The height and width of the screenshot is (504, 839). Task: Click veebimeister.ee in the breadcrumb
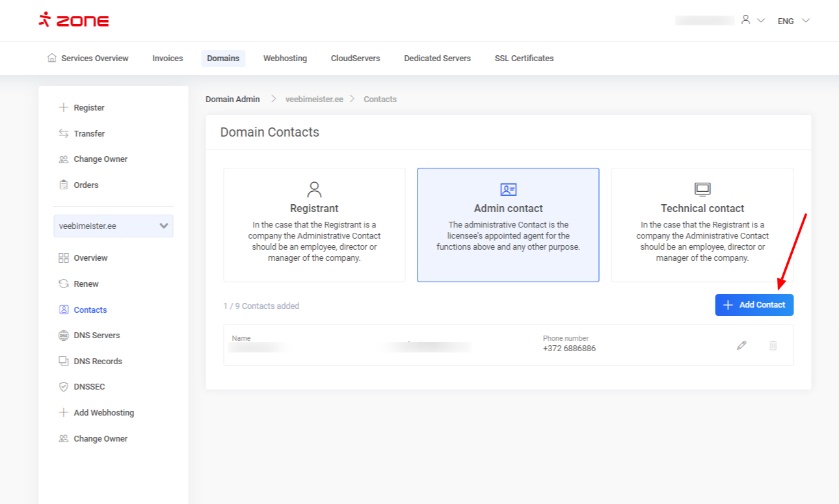(x=314, y=99)
